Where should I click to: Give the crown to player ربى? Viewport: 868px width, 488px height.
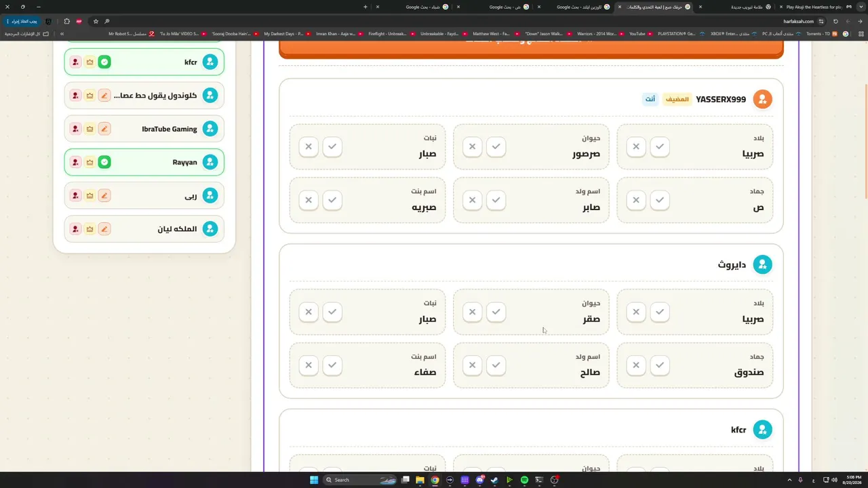(x=90, y=195)
